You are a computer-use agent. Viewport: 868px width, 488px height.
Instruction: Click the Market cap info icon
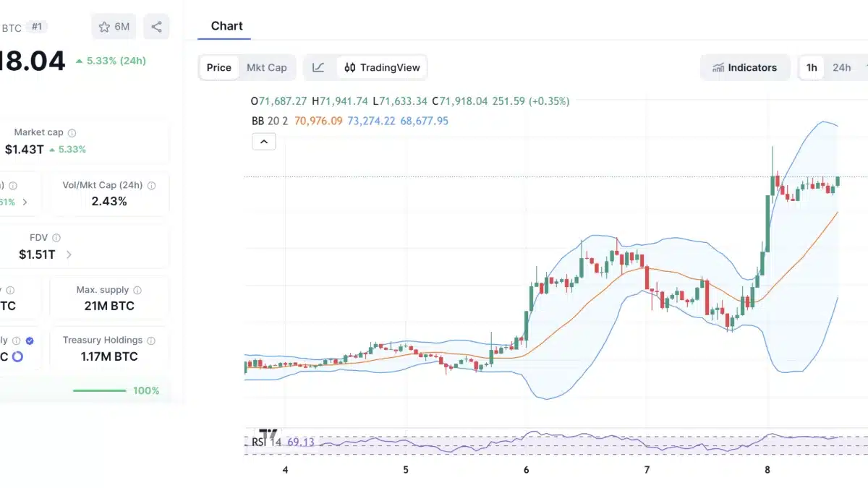70,132
